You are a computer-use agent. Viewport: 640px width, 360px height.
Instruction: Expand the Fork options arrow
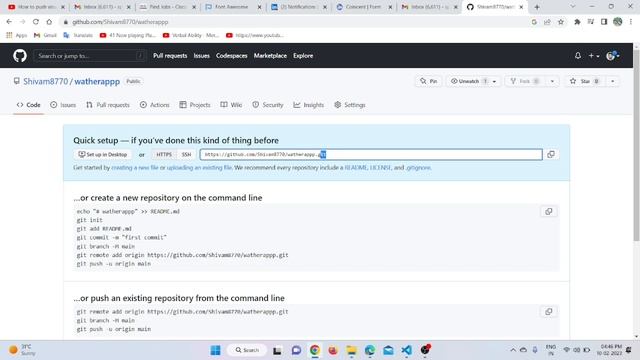coord(552,81)
